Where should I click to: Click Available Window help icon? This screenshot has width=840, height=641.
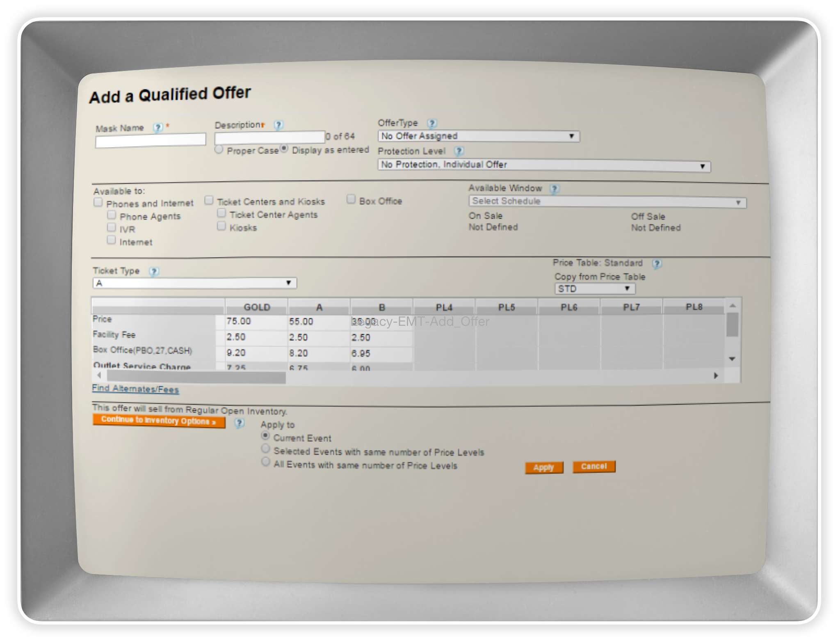coord(554,189)
